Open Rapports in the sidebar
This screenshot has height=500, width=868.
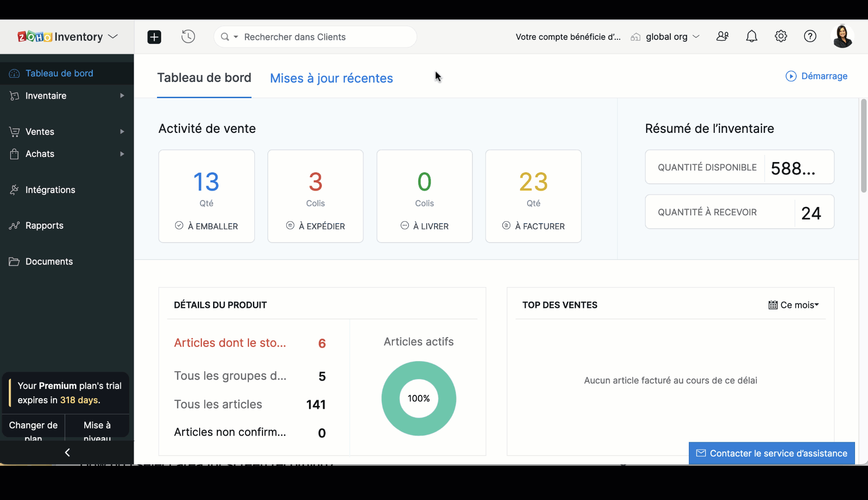click(44, 225)
